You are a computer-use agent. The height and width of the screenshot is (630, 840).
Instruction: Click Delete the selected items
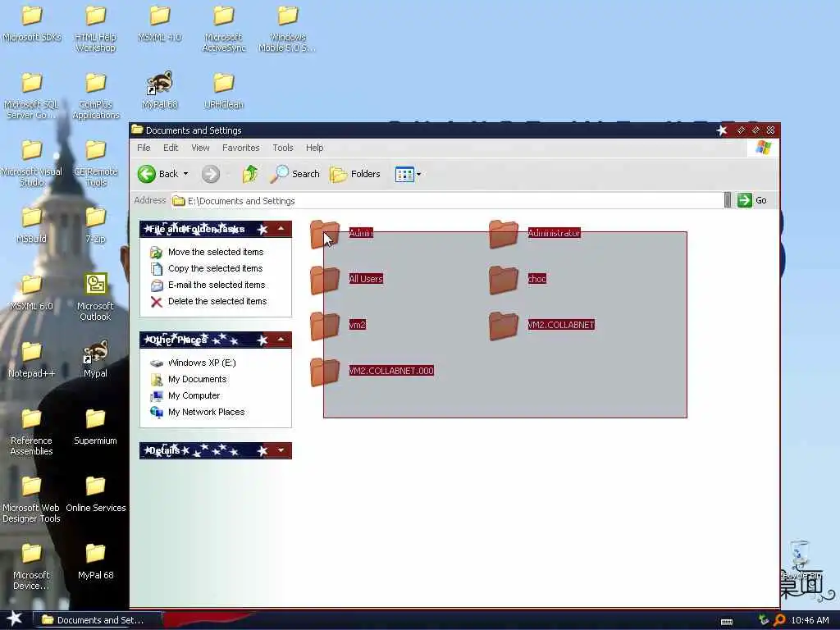coord(217,301)
